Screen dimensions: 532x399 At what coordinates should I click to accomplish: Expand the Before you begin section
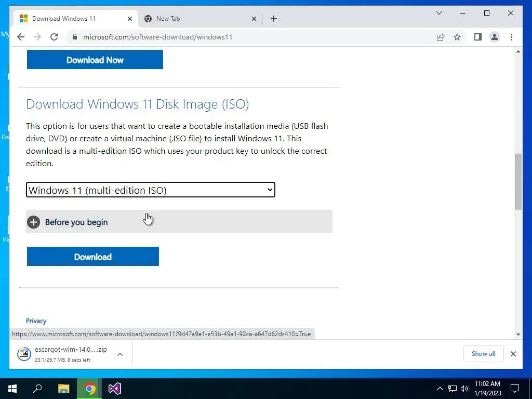[x=179, y=222]
